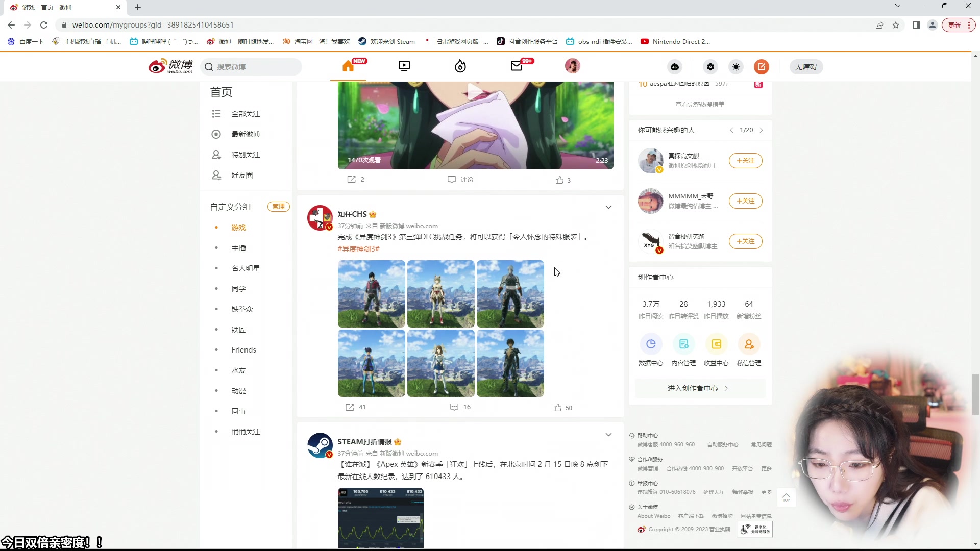Viewport: 980px width, 551px height.
Task: Select the 游戏 group
Action: pyautogui.click(x=238, y=228)
